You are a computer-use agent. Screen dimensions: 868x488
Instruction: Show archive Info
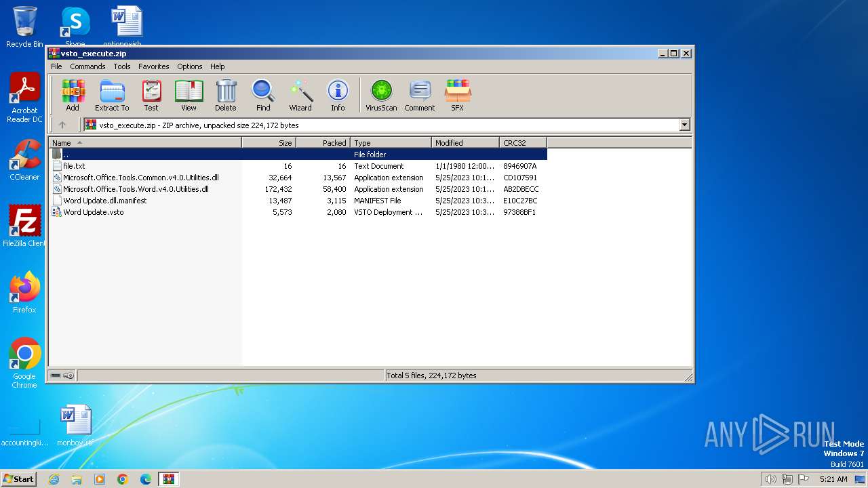(338, 95)
